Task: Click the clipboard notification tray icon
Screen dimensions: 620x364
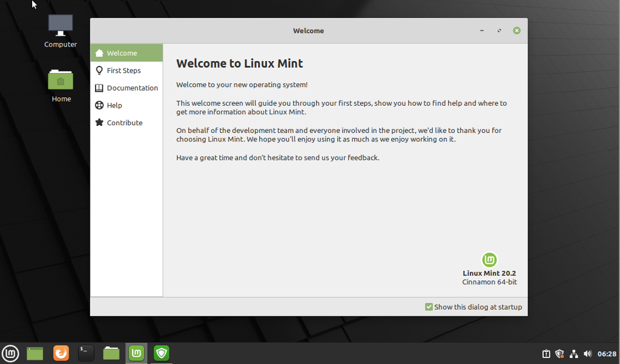Action: click(x=546, y=354)
